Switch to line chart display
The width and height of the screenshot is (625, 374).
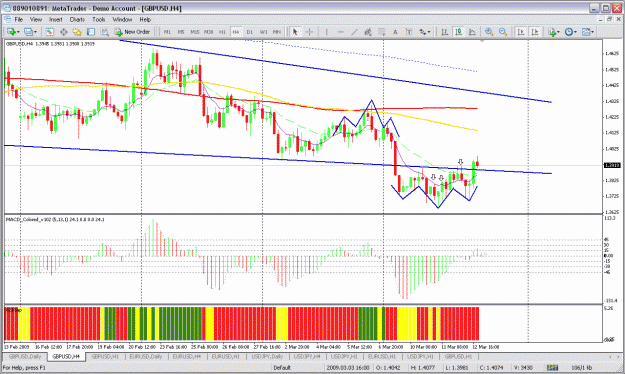(472, 32)
